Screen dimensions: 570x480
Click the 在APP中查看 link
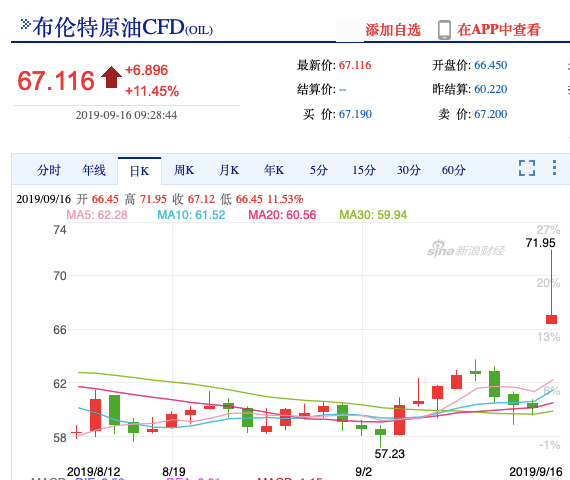[x=499, y=30]
